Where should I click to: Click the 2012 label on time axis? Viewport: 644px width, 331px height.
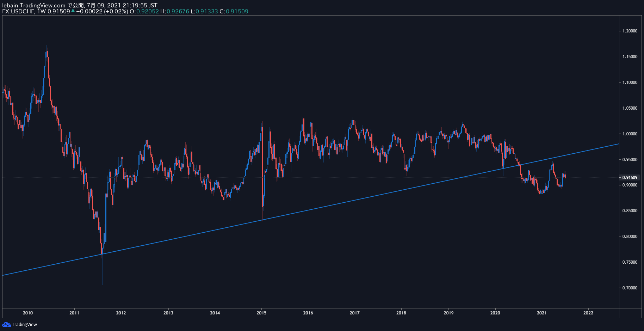[121, 313]
